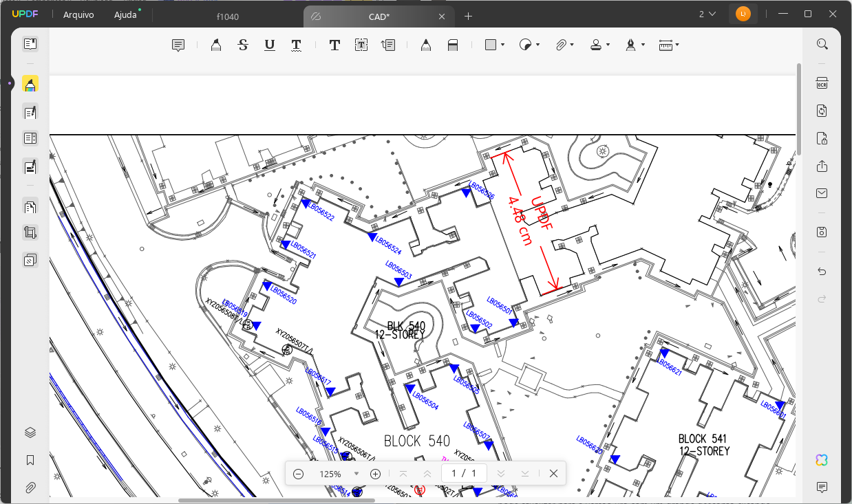Choose the underline annotation tool
Viewport: 852px width, 504px height.
269,45
